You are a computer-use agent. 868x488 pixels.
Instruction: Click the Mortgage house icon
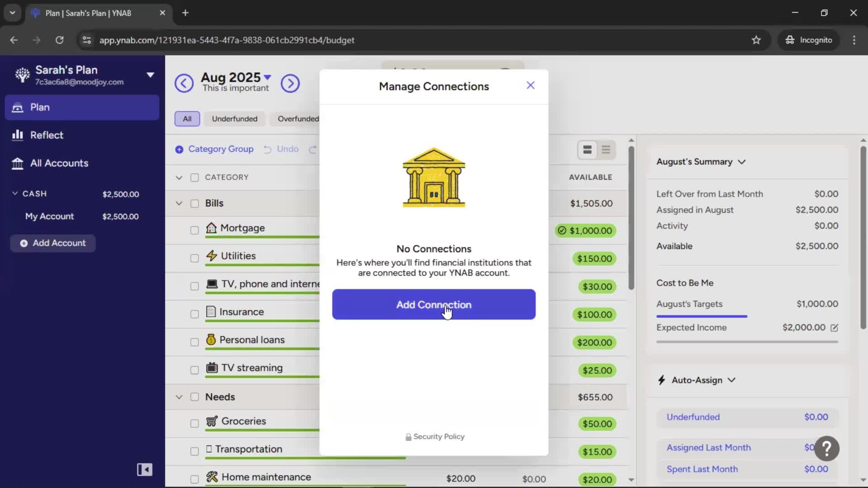tap(211, 228)
